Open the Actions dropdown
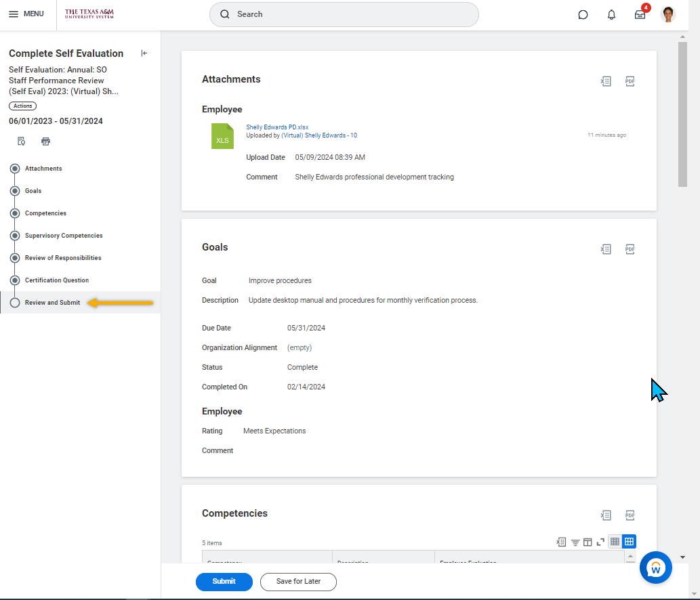This screenshot has height=600, width=700. coord(22,106)
